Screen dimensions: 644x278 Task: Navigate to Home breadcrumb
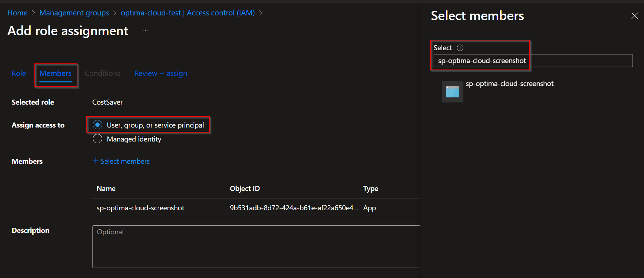point(17,13)
